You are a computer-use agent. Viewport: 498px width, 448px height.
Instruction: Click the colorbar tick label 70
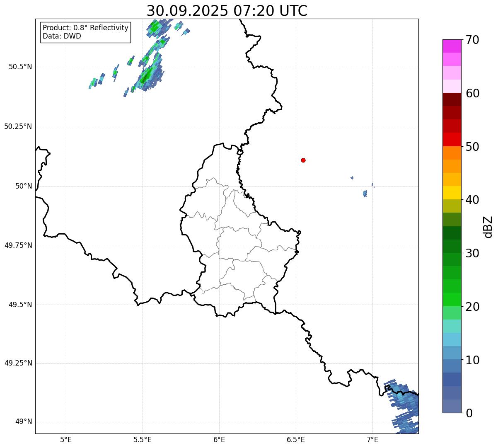(x=472, y=40)
